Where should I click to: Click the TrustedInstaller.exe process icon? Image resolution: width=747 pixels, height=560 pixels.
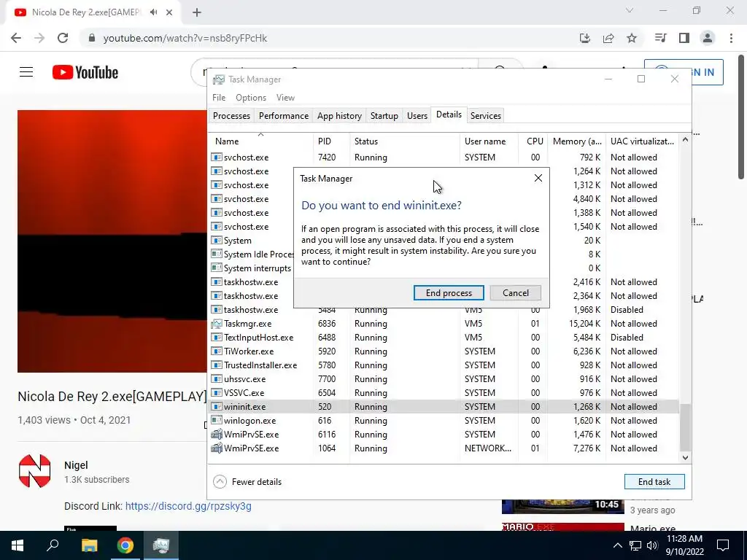(x=217, y=365)
